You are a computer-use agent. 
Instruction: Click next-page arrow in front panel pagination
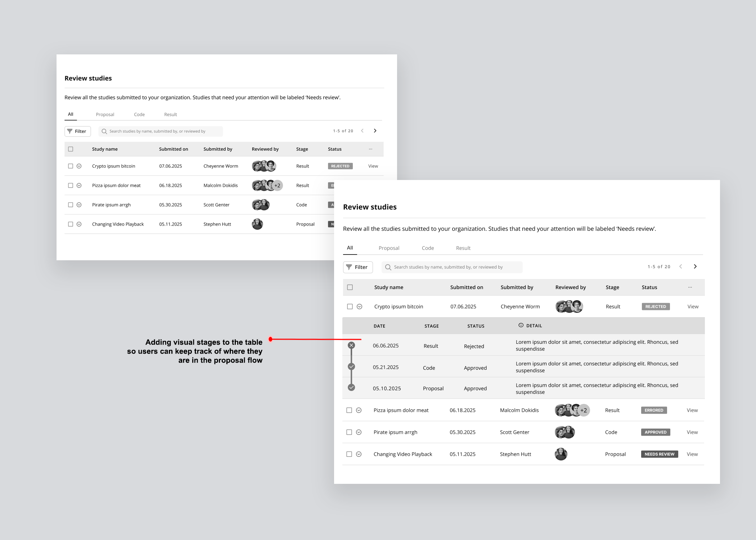click(x=695, y=266)
